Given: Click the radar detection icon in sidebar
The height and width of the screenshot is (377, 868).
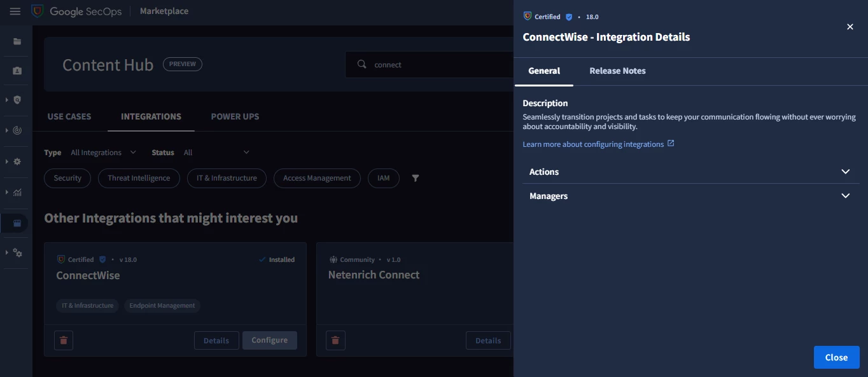Looking at the screenshot, I should [x=17, y=130].
